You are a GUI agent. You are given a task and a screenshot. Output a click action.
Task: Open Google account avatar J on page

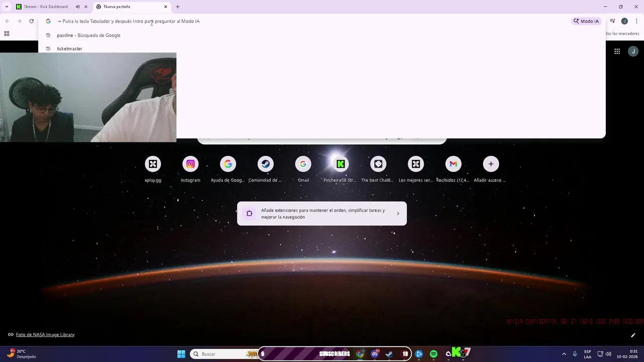(x=633, y=51)
